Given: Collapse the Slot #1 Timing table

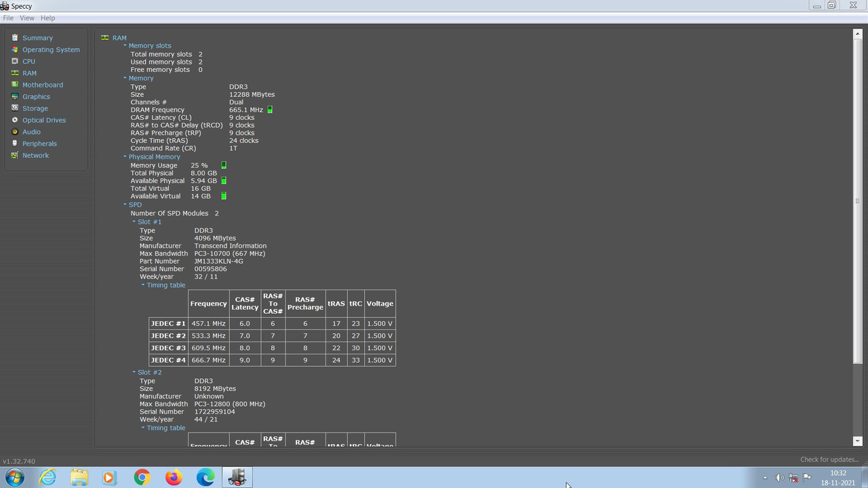Looking at the screenshot, I should point(143,285).
